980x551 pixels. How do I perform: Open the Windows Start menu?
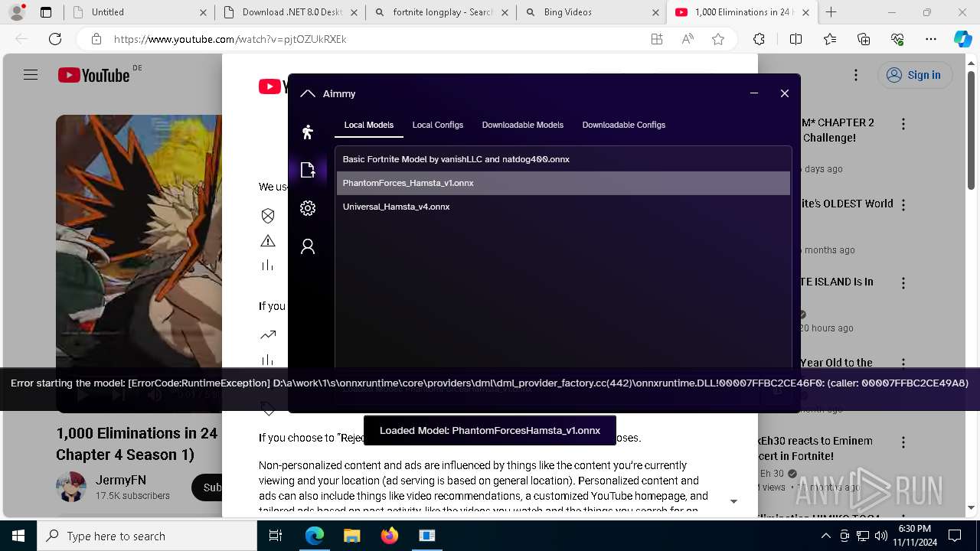pyautogui.click(x=18, y=536)
